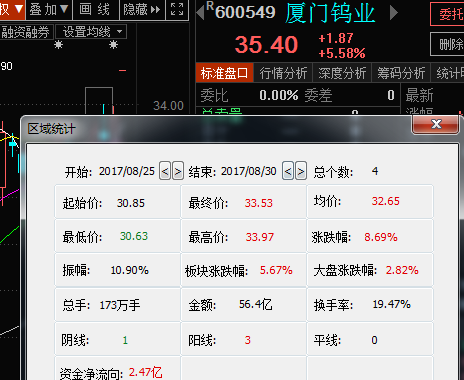The image size is (464, 380).
Task: Expand the 设置均线 dropdown
Action: pyautogui.click(x=91, y=32)
